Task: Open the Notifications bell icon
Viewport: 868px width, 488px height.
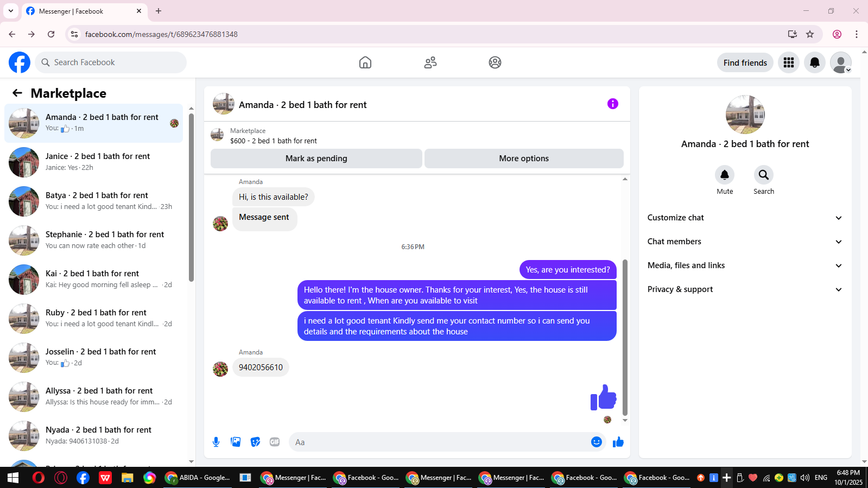Action: point(815,62)
